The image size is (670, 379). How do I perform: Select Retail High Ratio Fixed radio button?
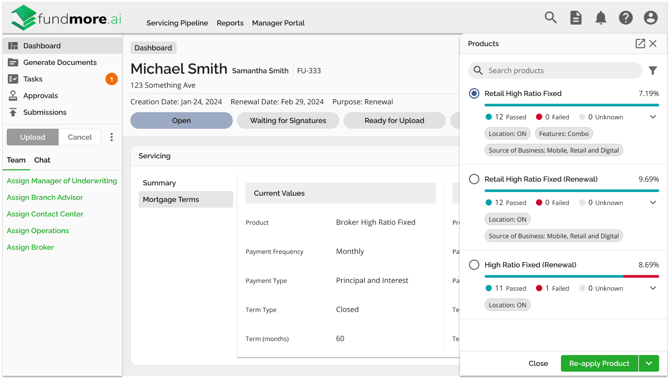tap(474, 94)
